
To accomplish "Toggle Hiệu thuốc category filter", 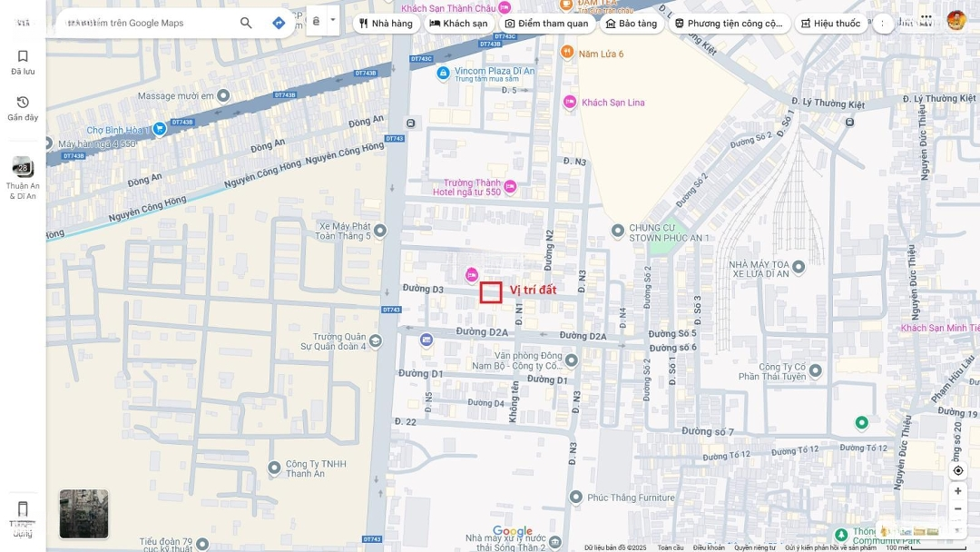I will click(829, 24).
